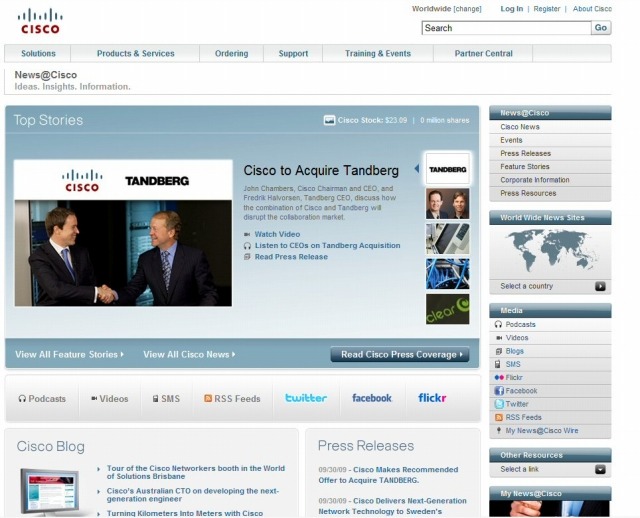Click the Videos item in the media bar

click(x=109, y=399)
